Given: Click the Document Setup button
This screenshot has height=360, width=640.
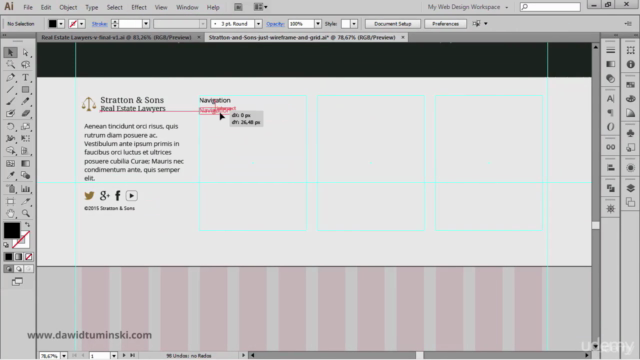Looking at the screenshot, I should 392,24.
